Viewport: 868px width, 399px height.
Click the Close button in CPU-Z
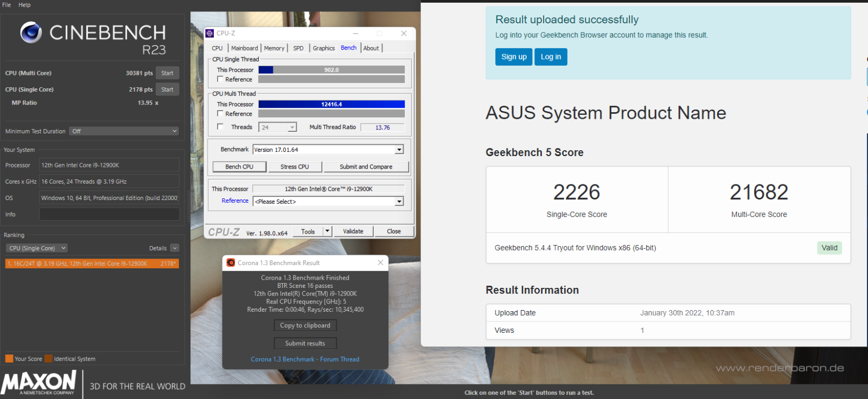[394, 231]
